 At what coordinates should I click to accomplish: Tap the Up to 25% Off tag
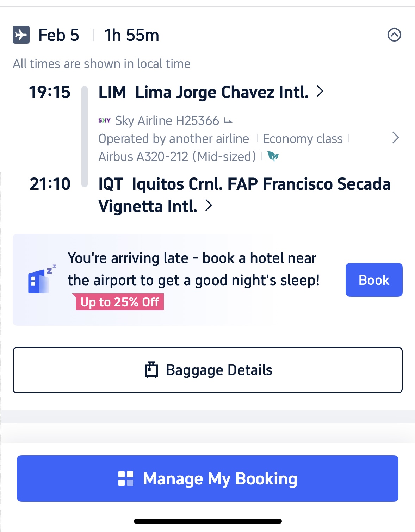click(x=119, y=302)
